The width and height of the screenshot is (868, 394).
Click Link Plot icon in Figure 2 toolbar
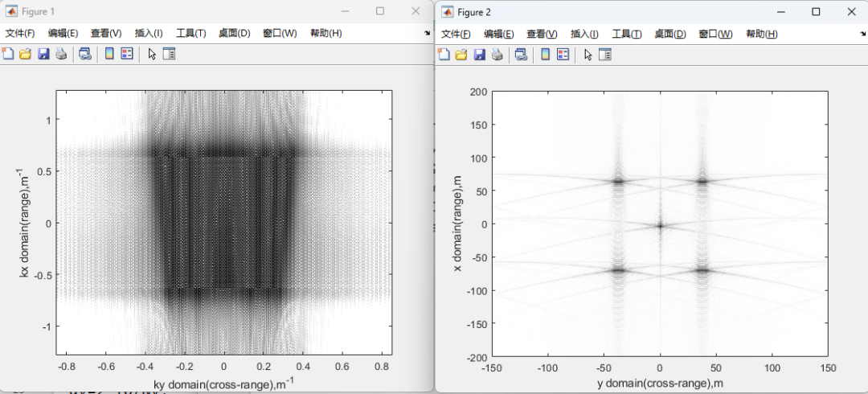coord(520,54)
